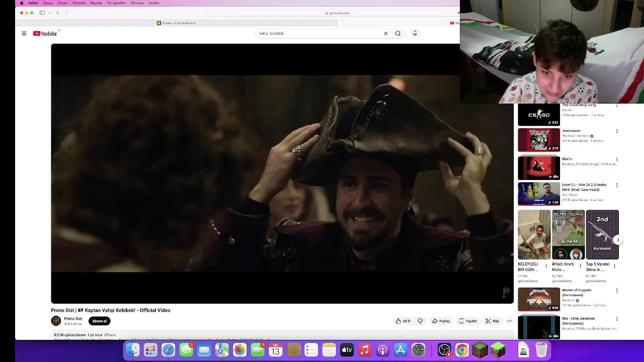Open the 'it is the AK' short thumbnail
Image resolution: width=644 pixels, height=362 pixels.
click(x=568, y=234)
